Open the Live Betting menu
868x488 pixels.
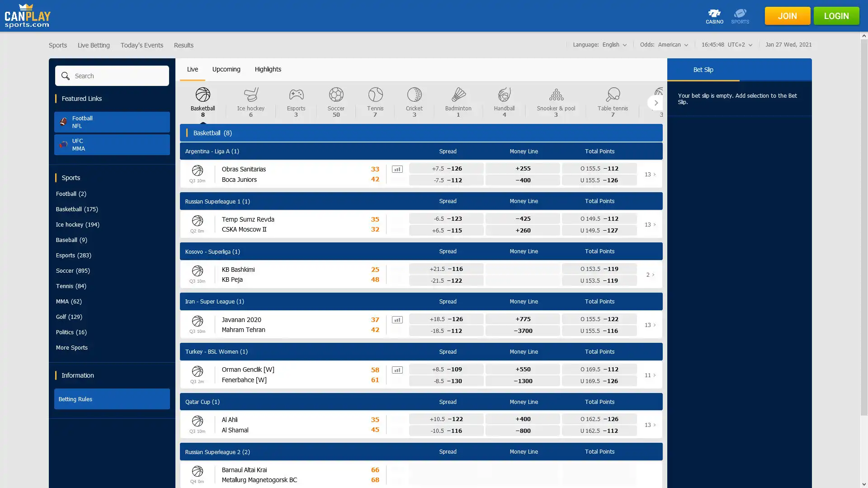(x=94, y=45)
